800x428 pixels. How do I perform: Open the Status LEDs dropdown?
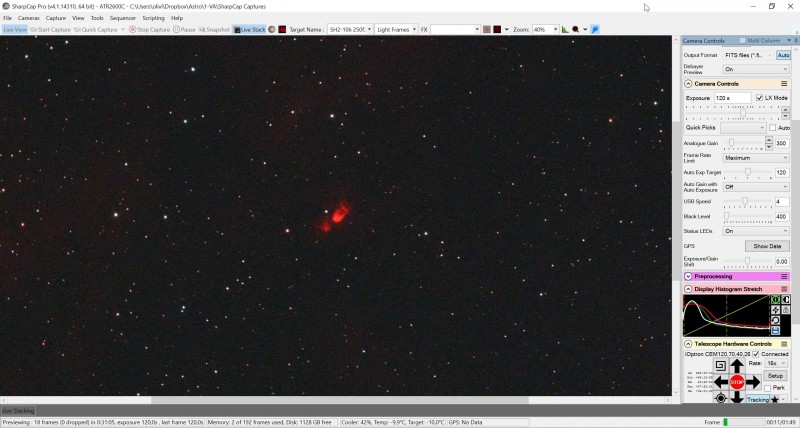point(756,231)
